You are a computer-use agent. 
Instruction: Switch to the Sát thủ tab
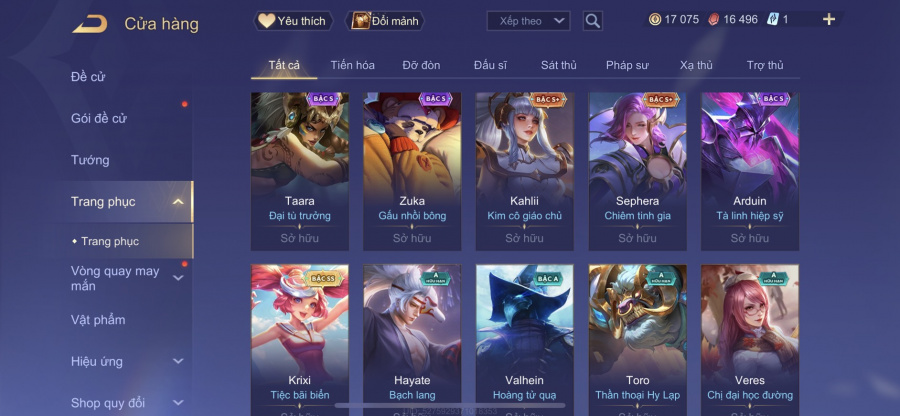558,65
